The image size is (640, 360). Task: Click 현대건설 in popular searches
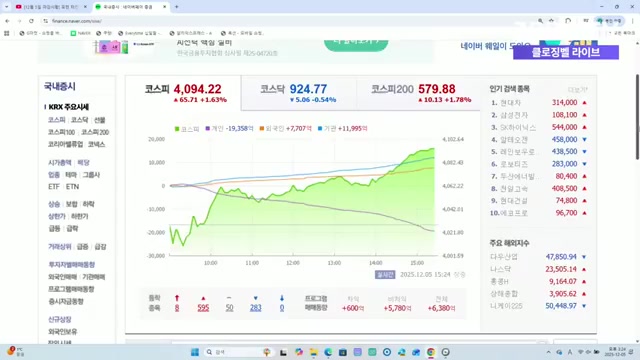coord(514,201)
